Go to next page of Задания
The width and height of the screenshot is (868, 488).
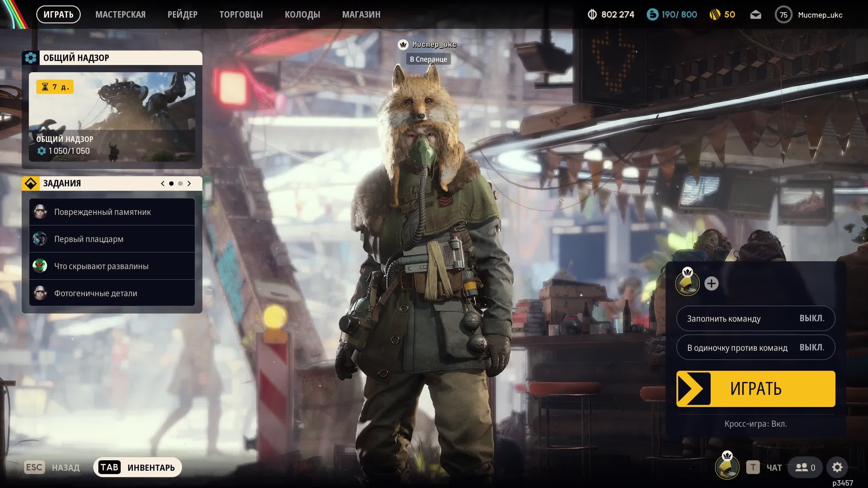point(189,183)
